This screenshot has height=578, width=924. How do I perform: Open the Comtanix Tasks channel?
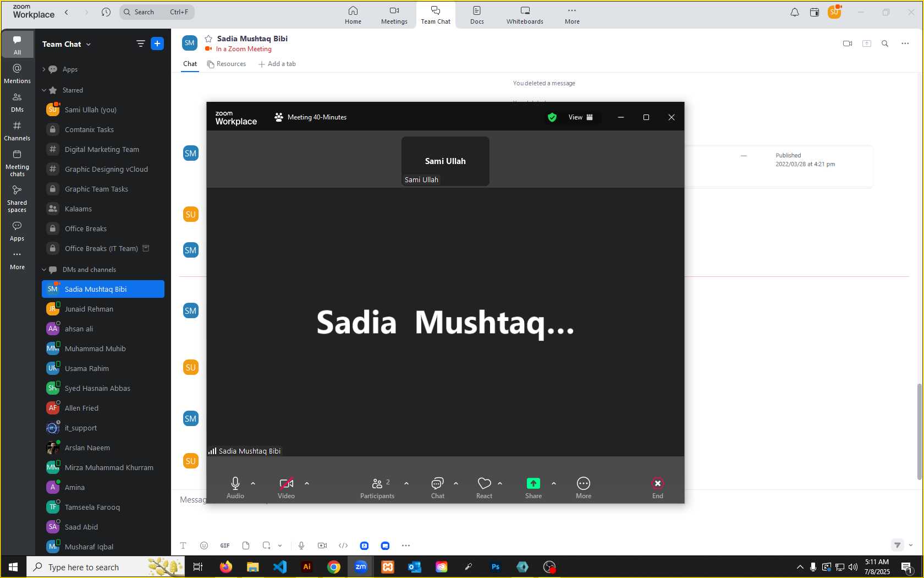103,129
